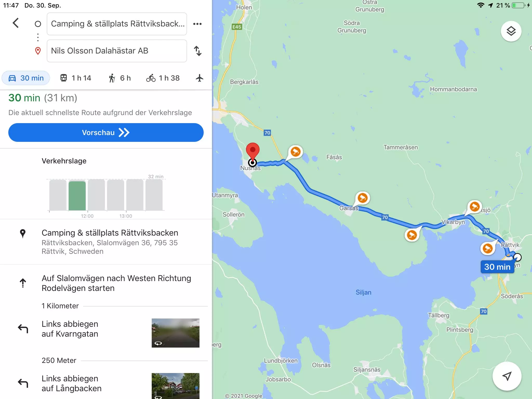Tap the speed camera icon near Rättvik
Viewport: 532px width, 399px height.
coord(488,248)
